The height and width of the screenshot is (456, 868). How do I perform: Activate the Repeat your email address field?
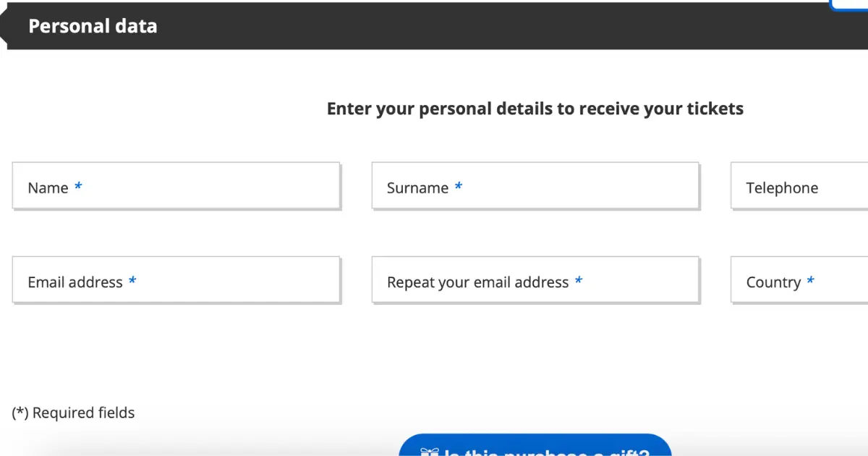click(535, 279)
